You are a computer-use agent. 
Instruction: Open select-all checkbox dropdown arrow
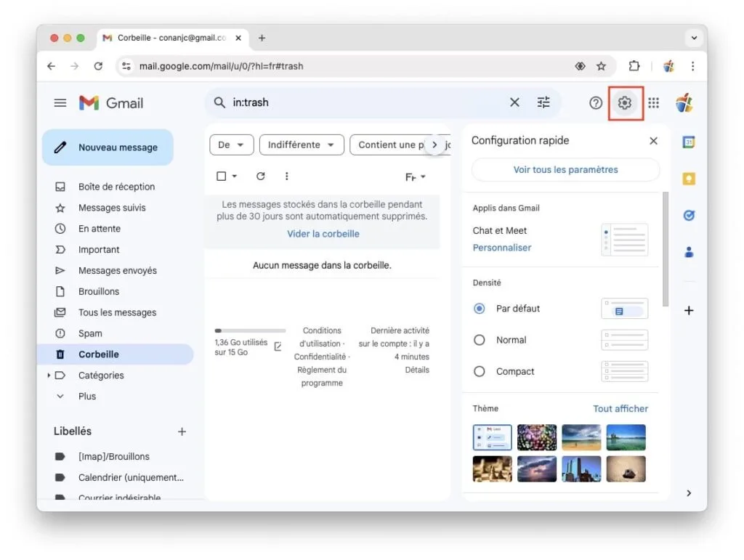(235, 176)
